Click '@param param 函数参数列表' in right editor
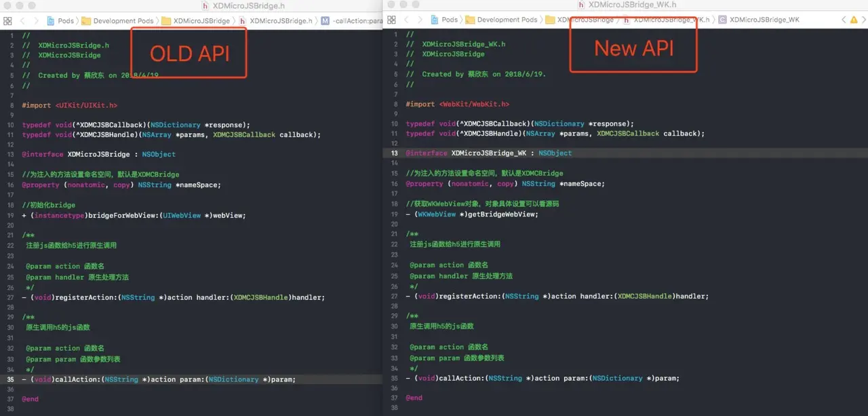 click(457, 358)
